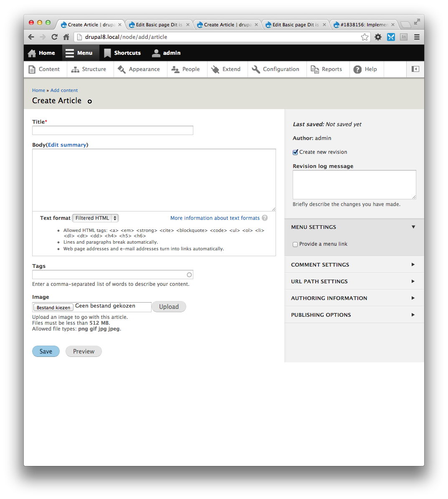Screen dimensions: 448x499
Task: Add Create Article to shortcuts plus icon
Action: tap(90, 102)
